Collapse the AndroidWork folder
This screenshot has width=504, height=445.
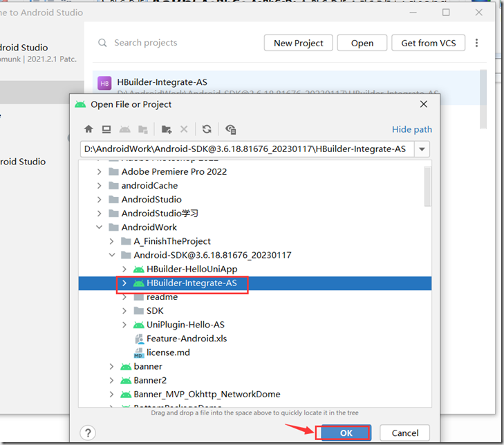(100, 227)
